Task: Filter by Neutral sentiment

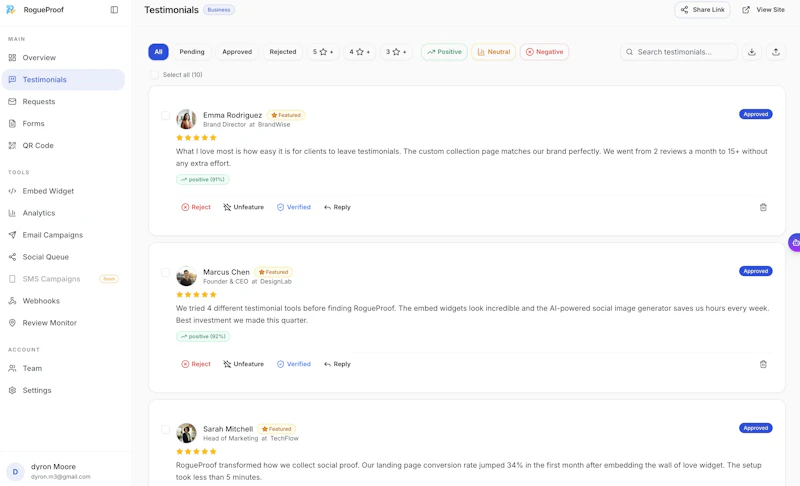Action: point(493,52)
